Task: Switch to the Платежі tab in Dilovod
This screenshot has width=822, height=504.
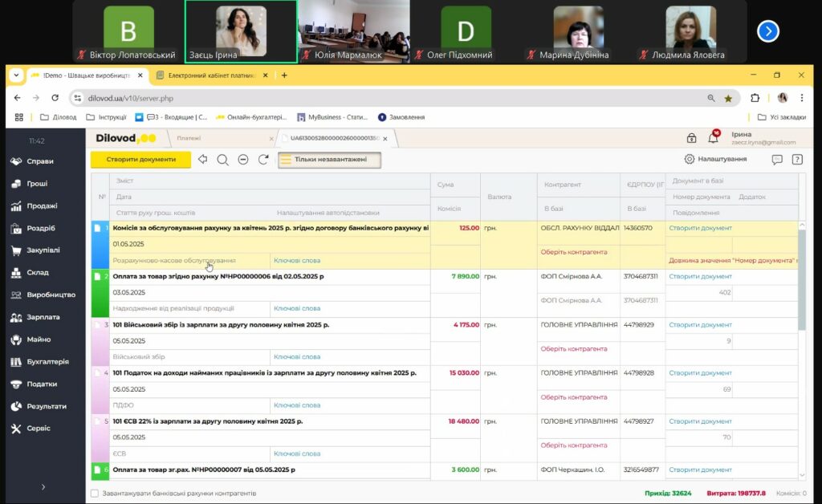Action: coord(189,138)
